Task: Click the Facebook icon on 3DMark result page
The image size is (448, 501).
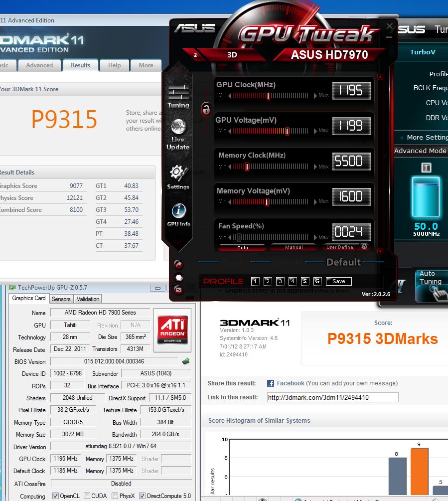Action: pyautogui.click(x=271, y=383)
